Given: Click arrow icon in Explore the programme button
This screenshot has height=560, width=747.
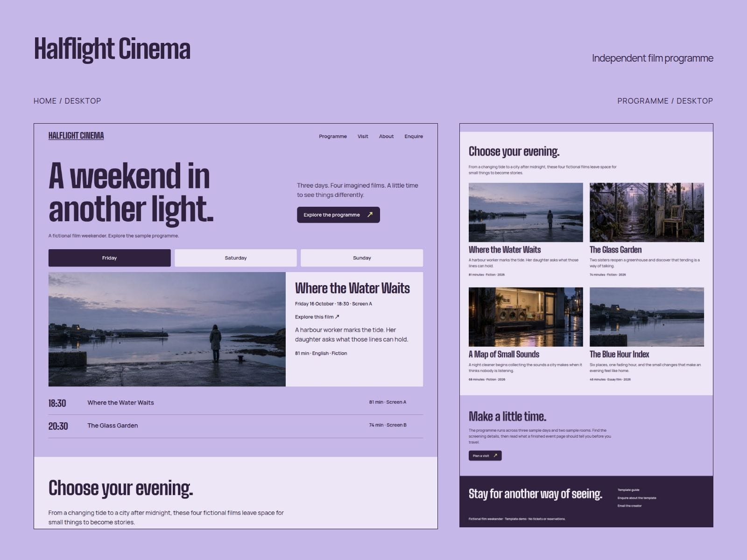Looking at the screenshot, I should [x=370, y=215].
